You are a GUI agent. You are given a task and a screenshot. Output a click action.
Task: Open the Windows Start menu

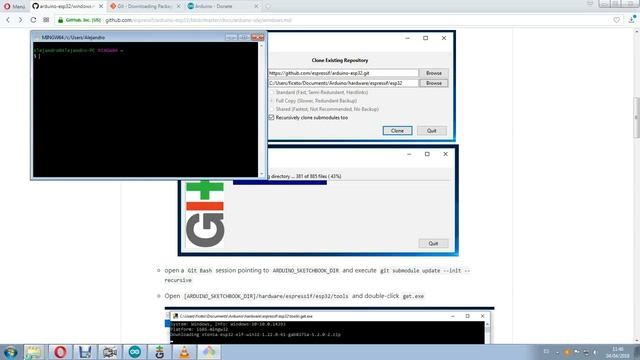coord(10,352)
